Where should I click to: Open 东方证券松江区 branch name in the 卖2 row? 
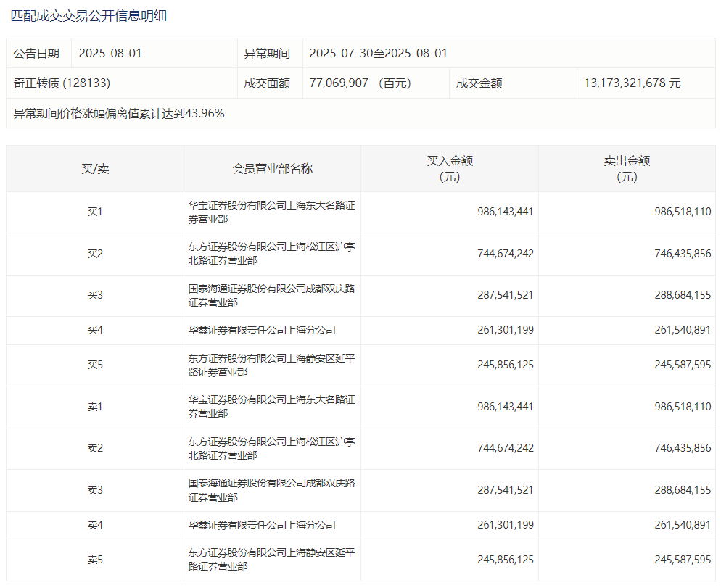click(x=271, y=448)
